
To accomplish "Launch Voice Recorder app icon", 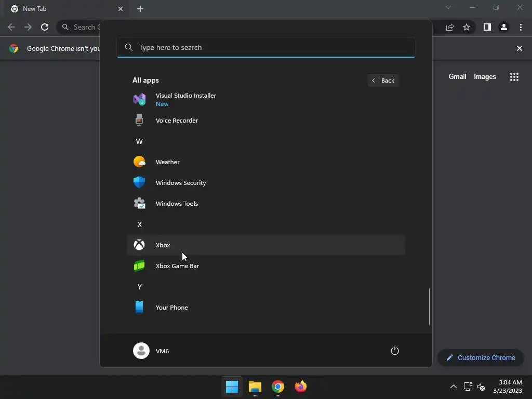I will (139, 120).
